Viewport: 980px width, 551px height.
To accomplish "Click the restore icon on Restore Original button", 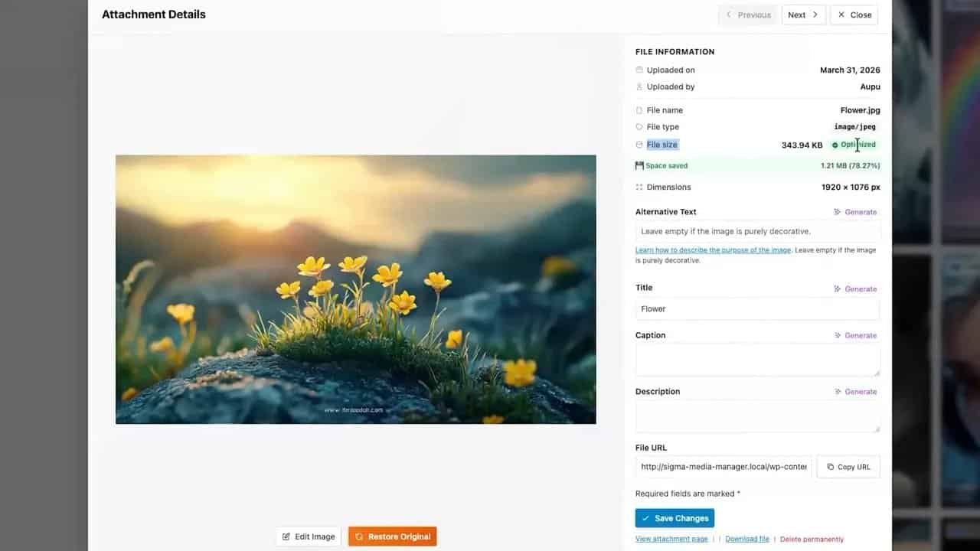I will pos(358,536).
